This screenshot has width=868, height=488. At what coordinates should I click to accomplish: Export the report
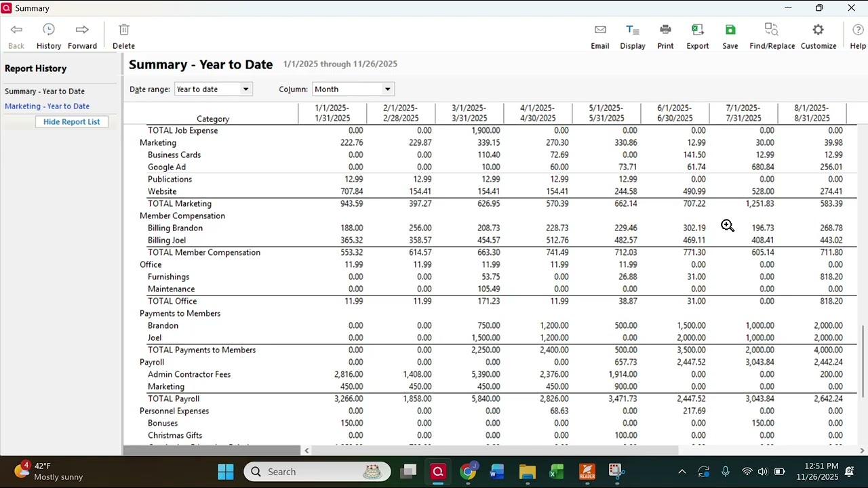tap(698, 36)
